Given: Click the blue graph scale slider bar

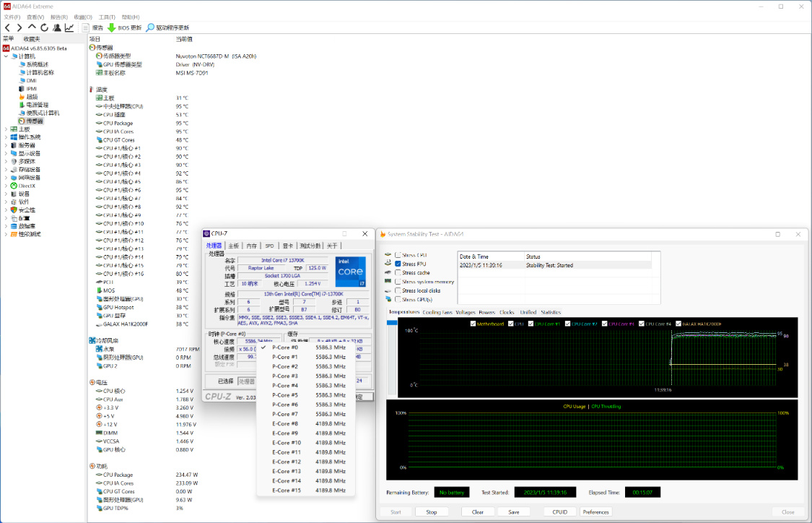Looking at the screenshot, I should click(x=393, y=322).
